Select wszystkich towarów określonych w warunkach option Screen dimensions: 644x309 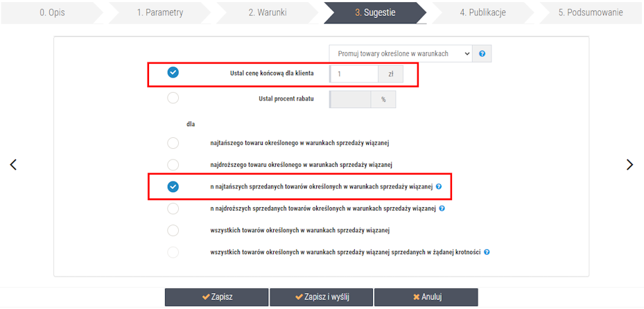pos(173,230)
